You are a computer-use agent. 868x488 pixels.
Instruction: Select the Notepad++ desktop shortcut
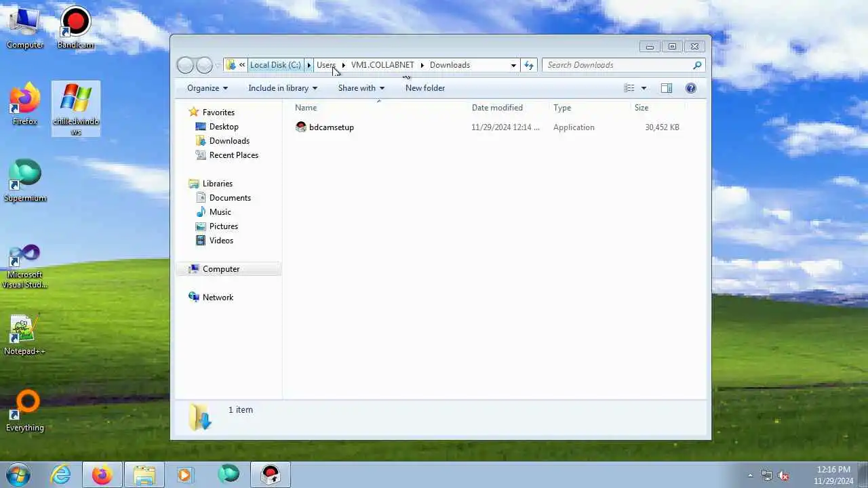(x=25, y=334)
